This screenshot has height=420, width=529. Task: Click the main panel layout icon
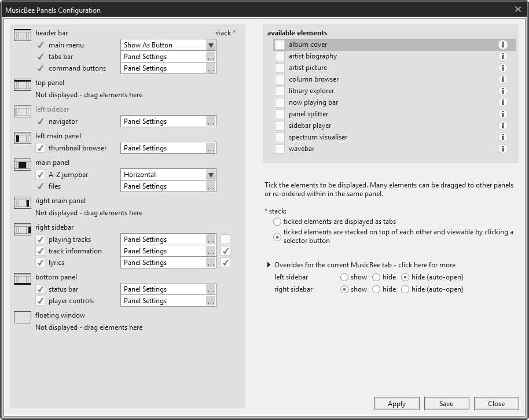23,164
